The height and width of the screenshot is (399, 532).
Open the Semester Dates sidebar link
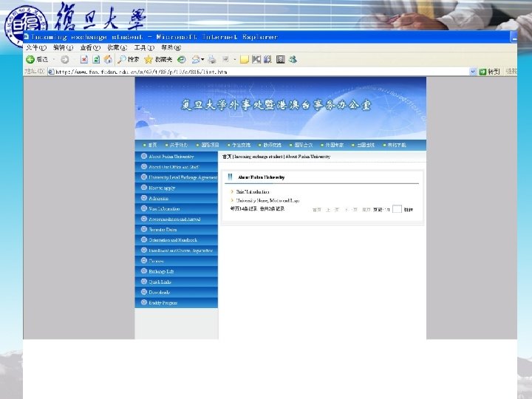[x=163, y=229]
